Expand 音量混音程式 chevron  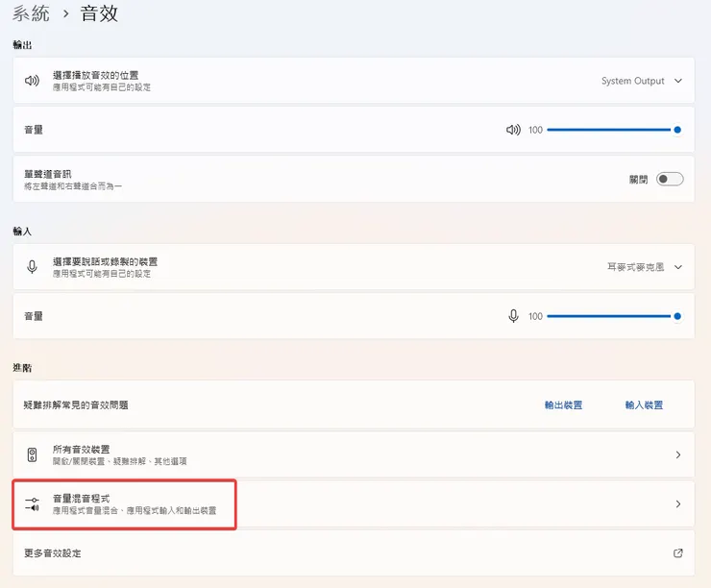click(x=678, y=503)
